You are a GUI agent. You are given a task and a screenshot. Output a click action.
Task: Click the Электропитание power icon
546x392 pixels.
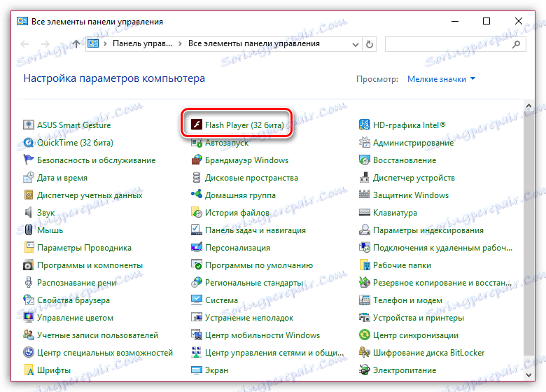point(364,370)
